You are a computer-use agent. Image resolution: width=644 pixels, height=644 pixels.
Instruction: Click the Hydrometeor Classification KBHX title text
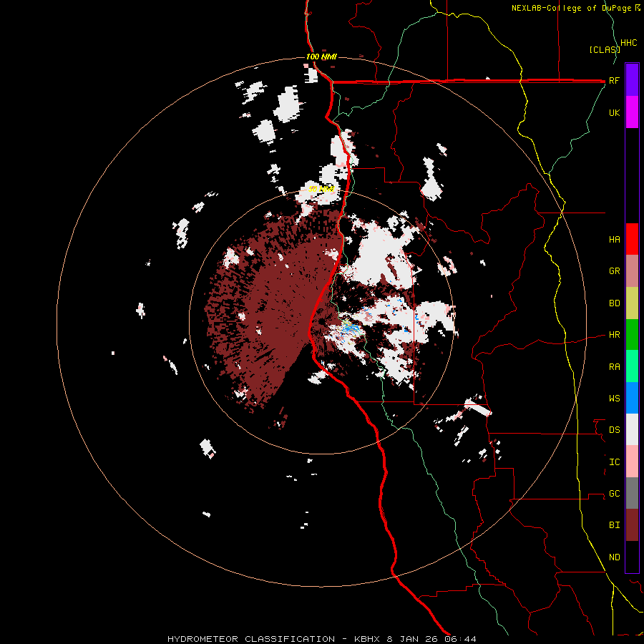(322, 639)
